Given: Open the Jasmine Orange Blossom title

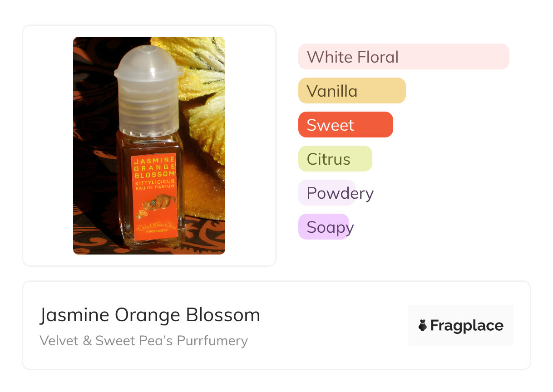Looking at the screenshot, I should click(x=150, y=315).
